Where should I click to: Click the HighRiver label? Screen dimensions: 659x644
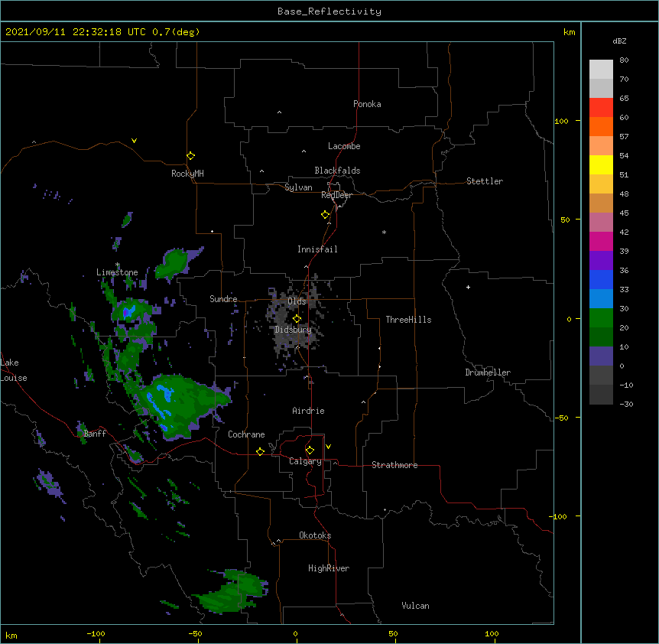(329, 568)
